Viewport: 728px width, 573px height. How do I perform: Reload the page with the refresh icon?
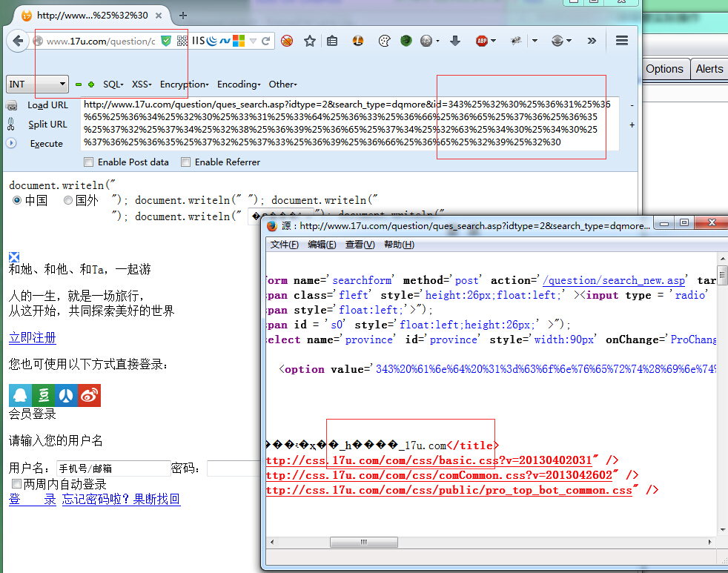pyautogui.click(x=266, y=41)
